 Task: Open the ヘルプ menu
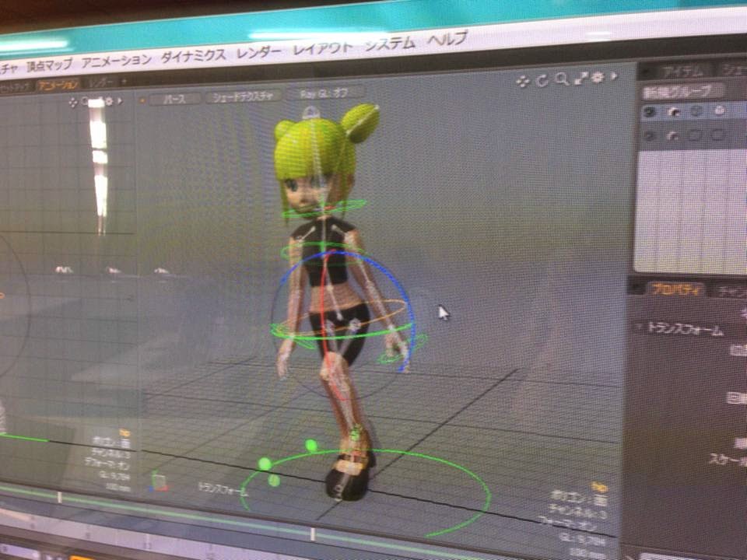point(447,40)
